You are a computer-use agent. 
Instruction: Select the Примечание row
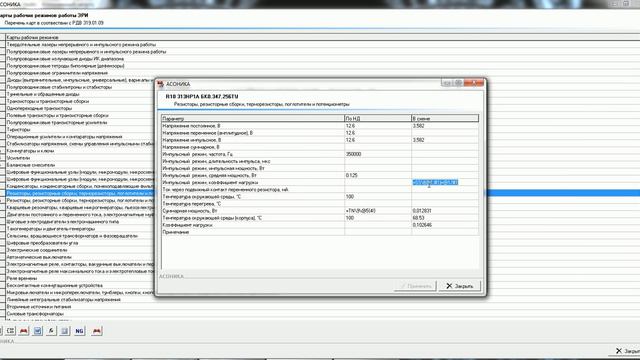tap(320, 232)
